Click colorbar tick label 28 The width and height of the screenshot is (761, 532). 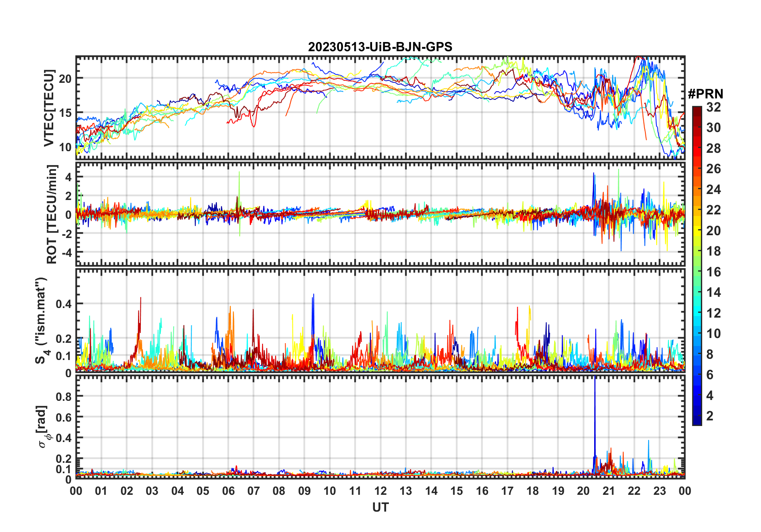713,148
